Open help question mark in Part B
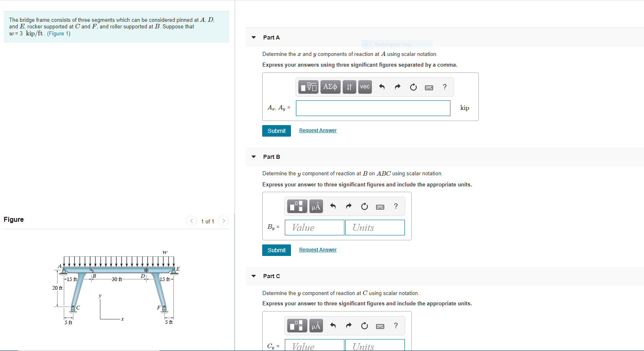 tap(396, 206)
